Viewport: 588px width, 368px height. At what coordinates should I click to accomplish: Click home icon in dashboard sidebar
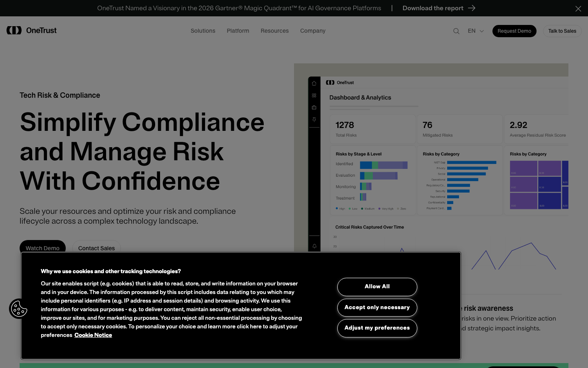314,83
